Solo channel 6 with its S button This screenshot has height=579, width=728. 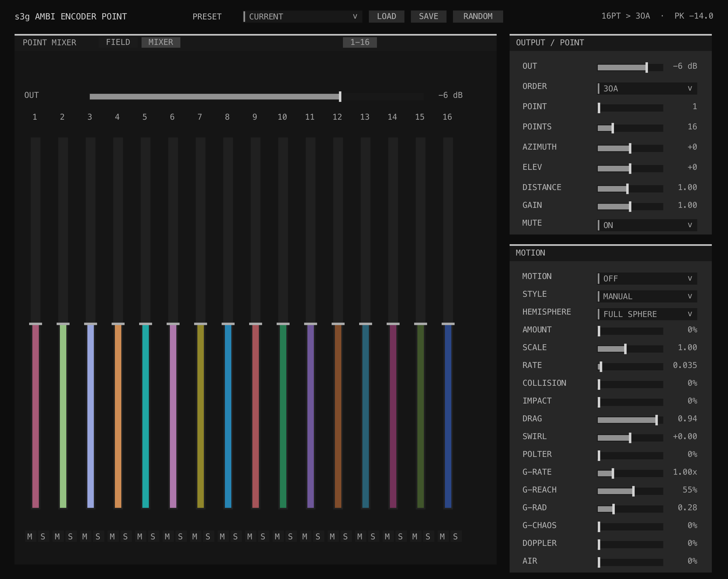(x=180, y=536)
